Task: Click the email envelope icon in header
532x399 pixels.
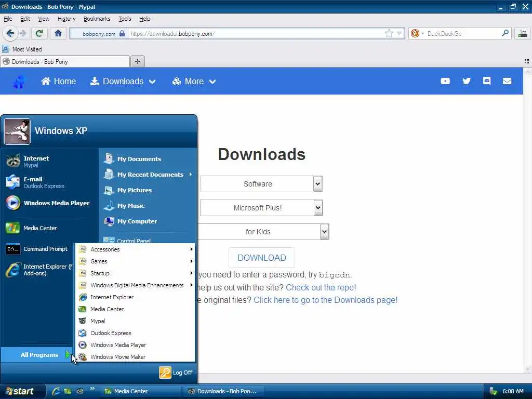Action: [x=507, y=81]
